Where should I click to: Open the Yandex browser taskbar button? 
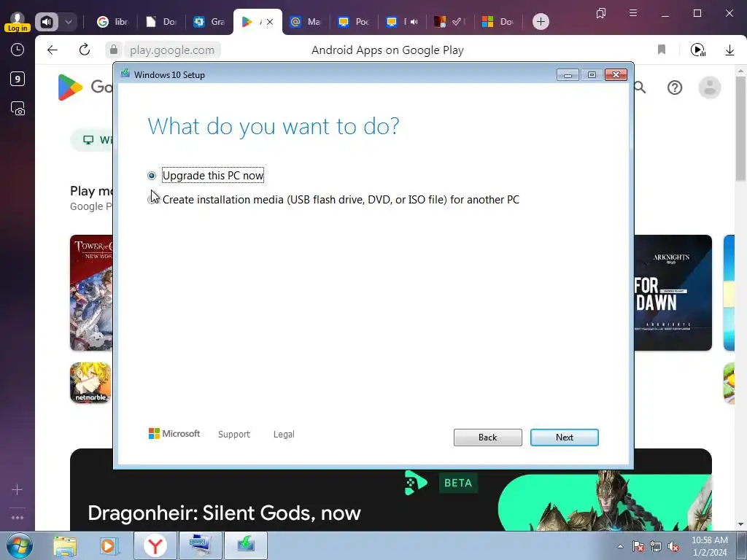point(155,545)
